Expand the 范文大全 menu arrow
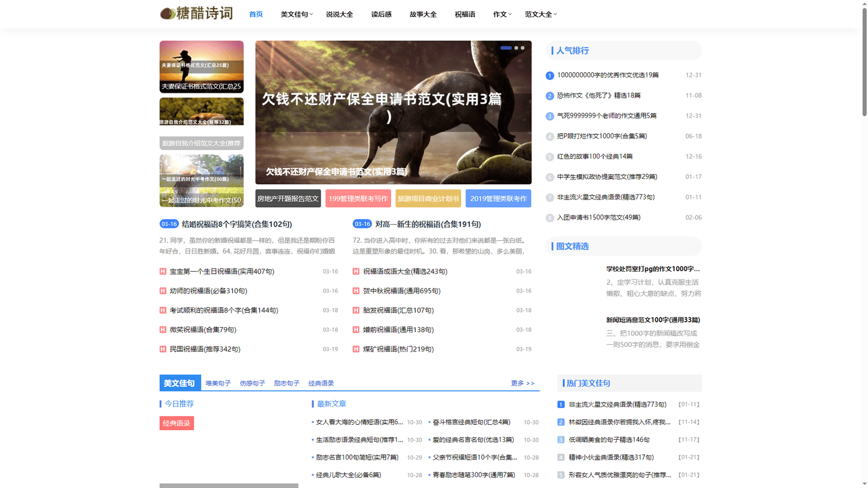 coord(555,14)
